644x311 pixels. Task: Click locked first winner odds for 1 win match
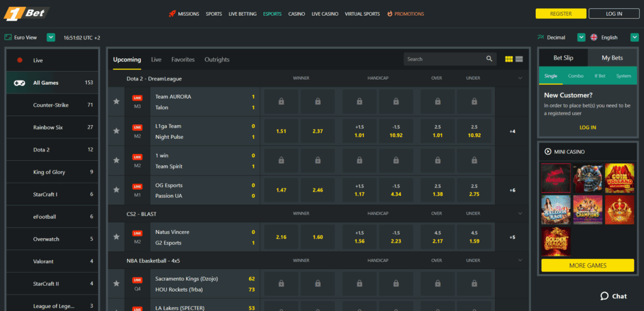tap(281, 161)
